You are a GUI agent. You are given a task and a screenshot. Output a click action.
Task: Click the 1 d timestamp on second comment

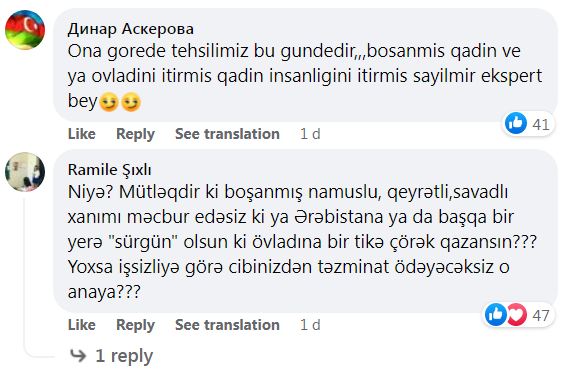tap(310, 325)
